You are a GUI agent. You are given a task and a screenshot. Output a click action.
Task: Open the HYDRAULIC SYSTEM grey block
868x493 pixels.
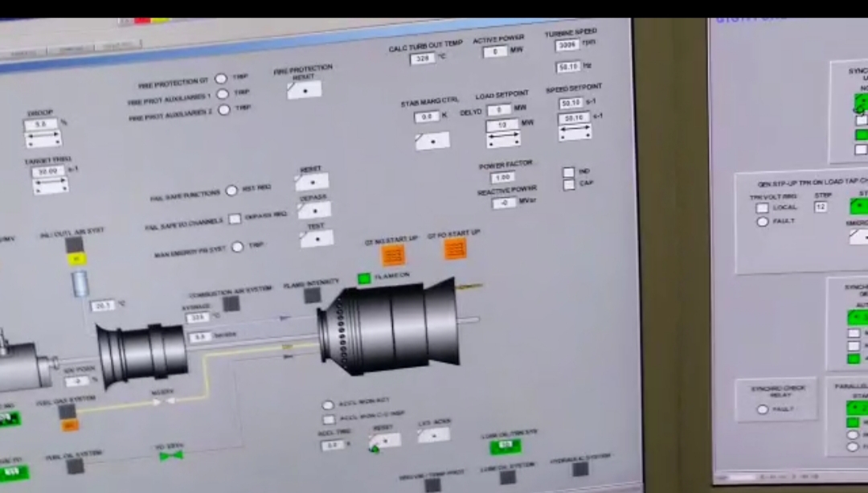580,469
